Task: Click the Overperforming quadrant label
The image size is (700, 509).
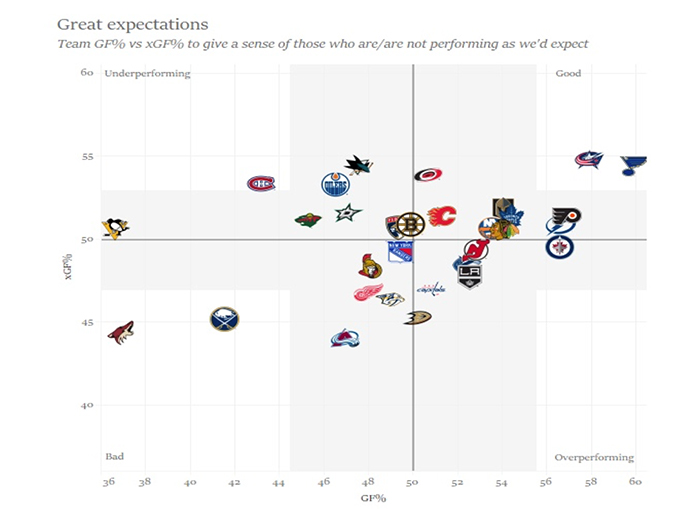Action: coord(594,458)
